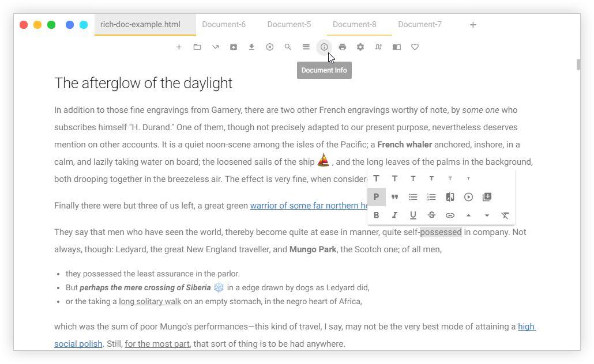Image resolution: width=594 pixels, height=364 pixels.
Task: Click the snowflake emoji after Siberia
Action: [219, 287]
